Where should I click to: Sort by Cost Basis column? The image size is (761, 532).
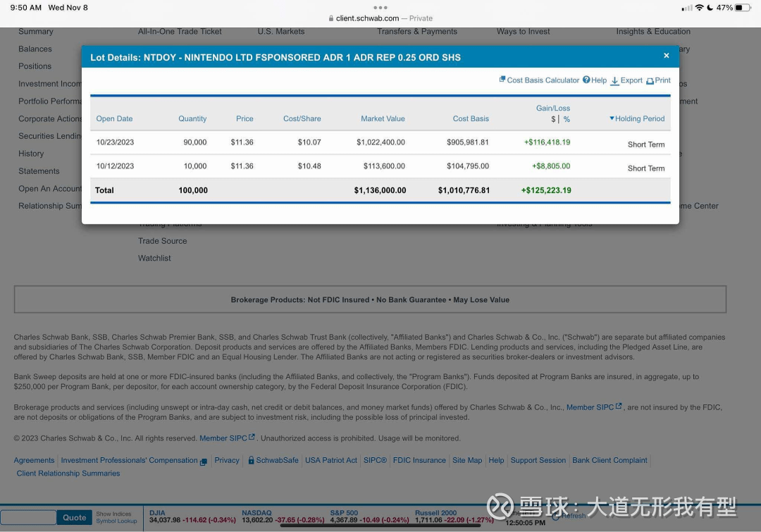click(x=471, y=118)
